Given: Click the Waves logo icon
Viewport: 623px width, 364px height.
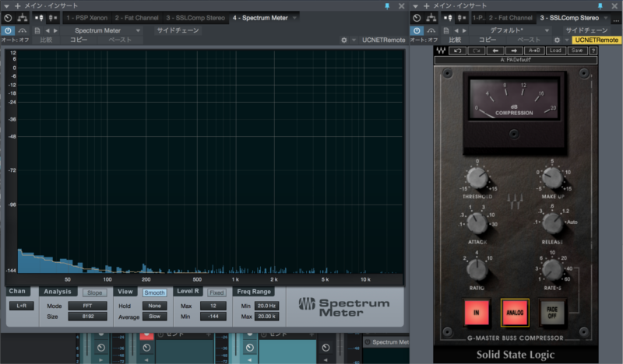Looking at the screenshot, I should coord(441,51).
